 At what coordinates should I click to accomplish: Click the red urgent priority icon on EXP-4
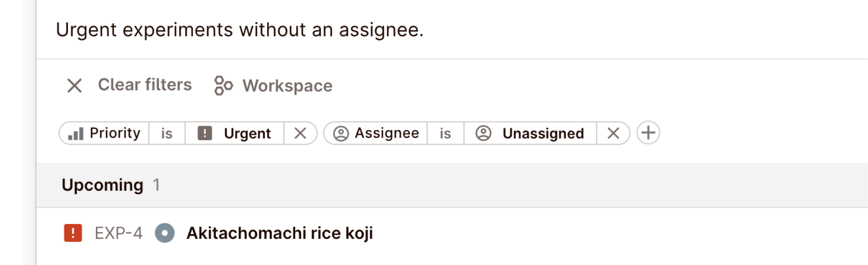[73, 233]
